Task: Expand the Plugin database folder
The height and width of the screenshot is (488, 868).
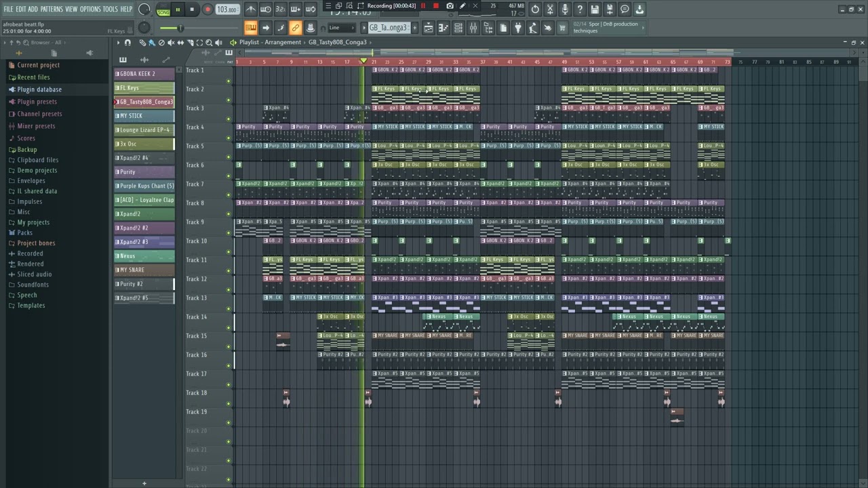Action: [x=39, y=89]
